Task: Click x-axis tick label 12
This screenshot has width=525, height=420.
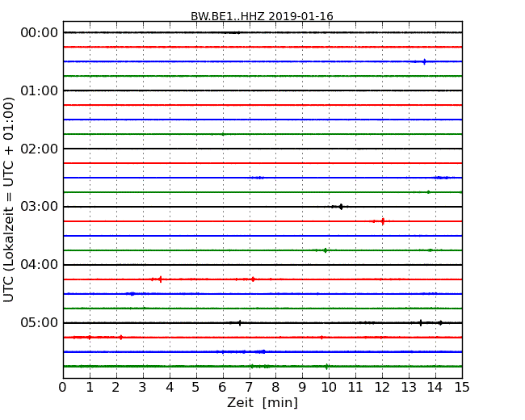Action: (382, 388)
